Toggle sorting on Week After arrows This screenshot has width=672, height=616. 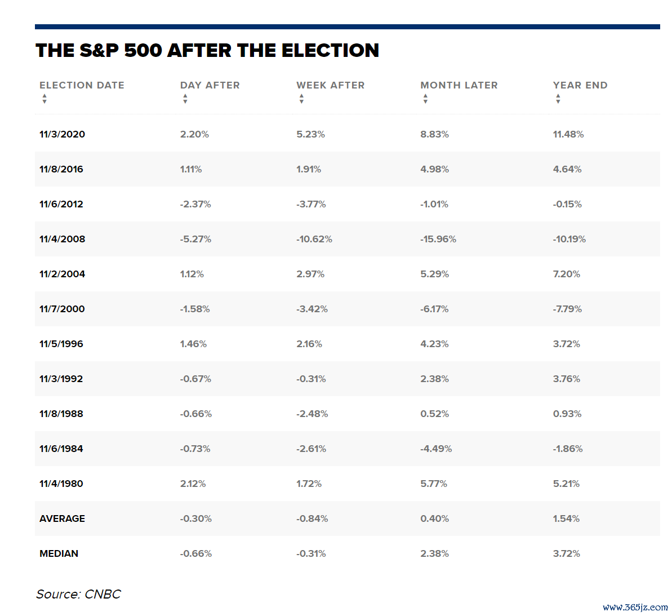point(302,99)
